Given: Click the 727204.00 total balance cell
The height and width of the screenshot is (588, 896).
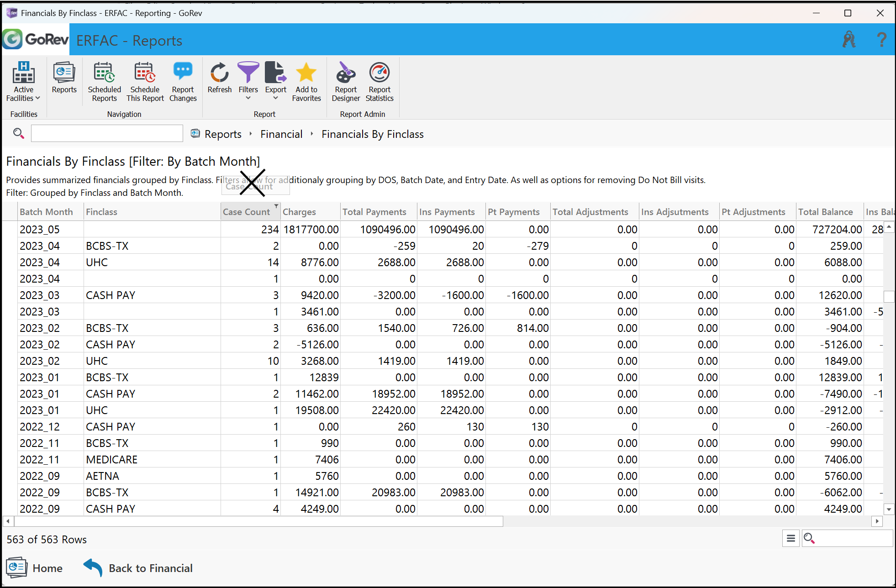Looking at the screenshot, I should (x=830, y=229).
